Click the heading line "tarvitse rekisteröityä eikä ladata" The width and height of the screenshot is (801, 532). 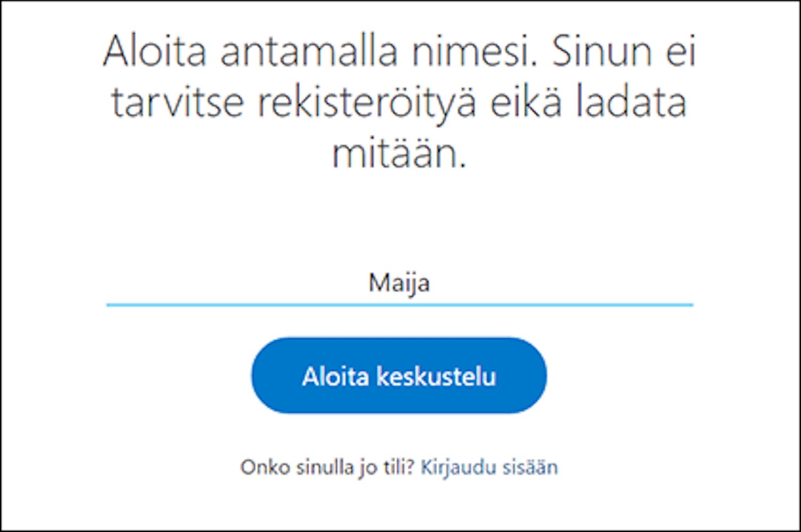[x=399, y=103]
